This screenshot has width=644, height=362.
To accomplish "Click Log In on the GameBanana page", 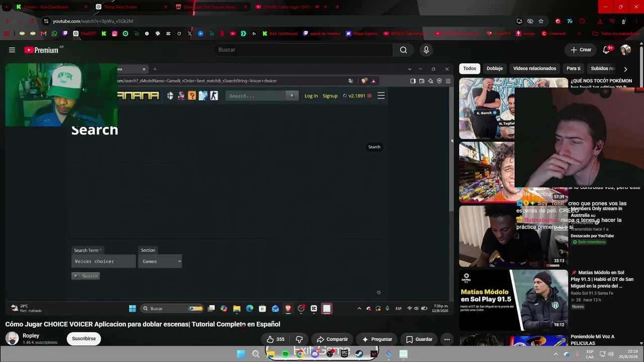I will pyautogui.click(x=311, y=96).
